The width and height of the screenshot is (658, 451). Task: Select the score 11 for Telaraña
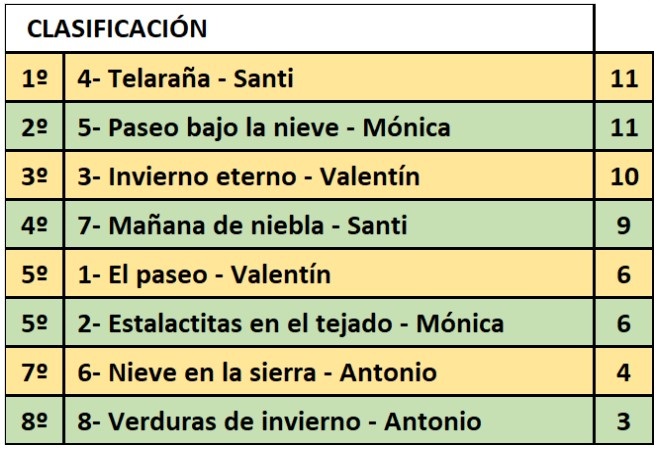624,78
